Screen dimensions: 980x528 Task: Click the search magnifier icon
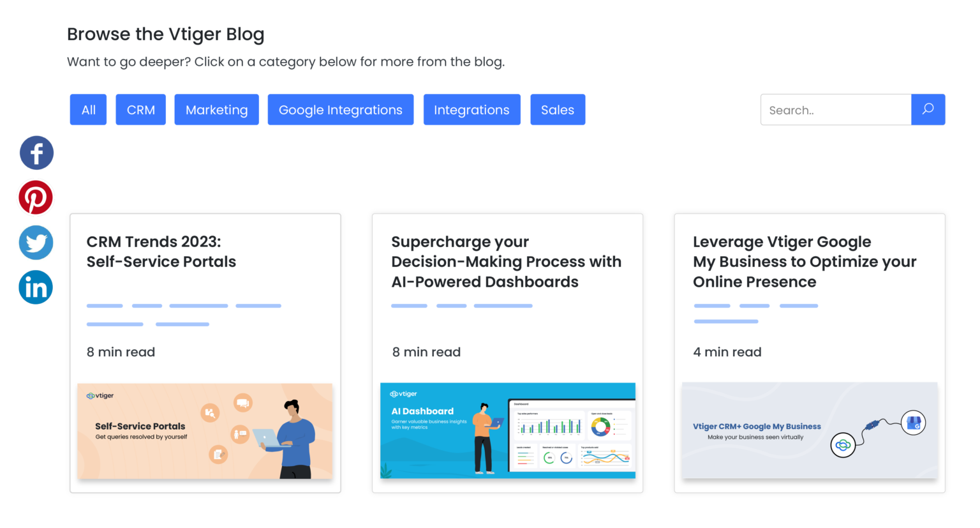(928, 109)
